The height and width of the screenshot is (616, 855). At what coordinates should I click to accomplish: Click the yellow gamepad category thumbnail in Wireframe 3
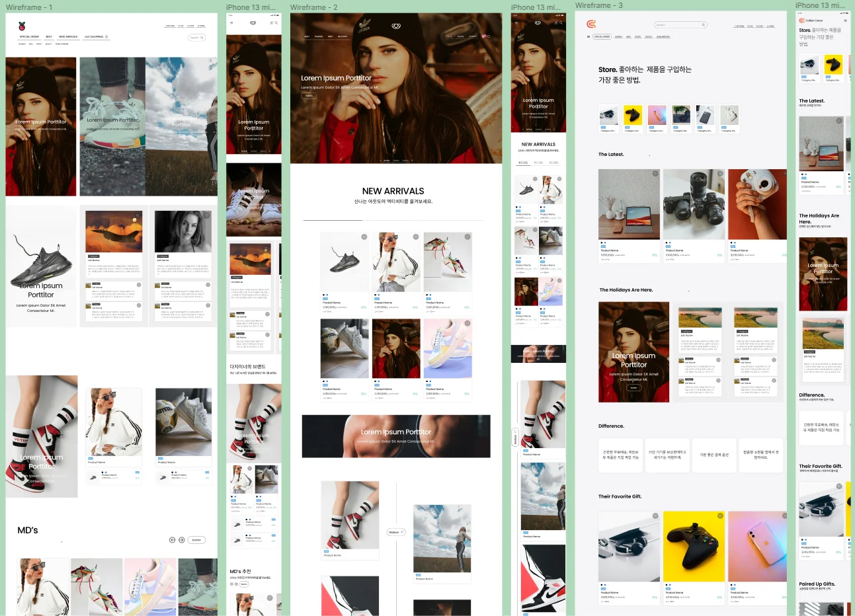pos(632,116)
